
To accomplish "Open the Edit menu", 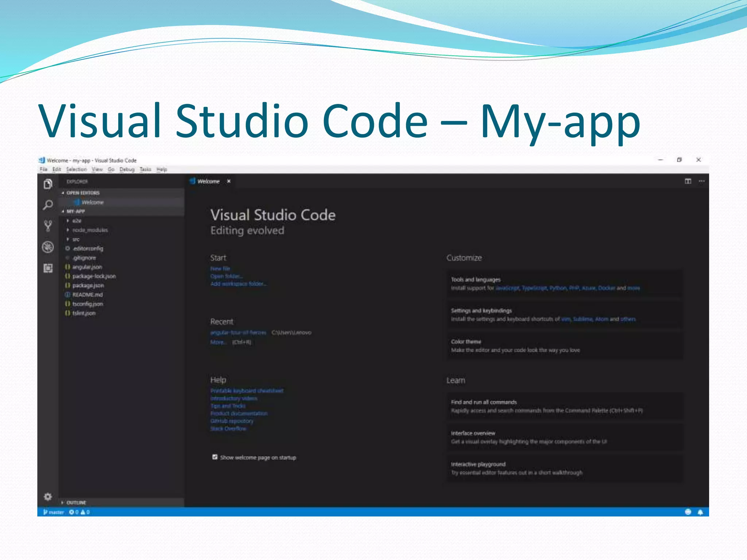I will tap(57, 170).
